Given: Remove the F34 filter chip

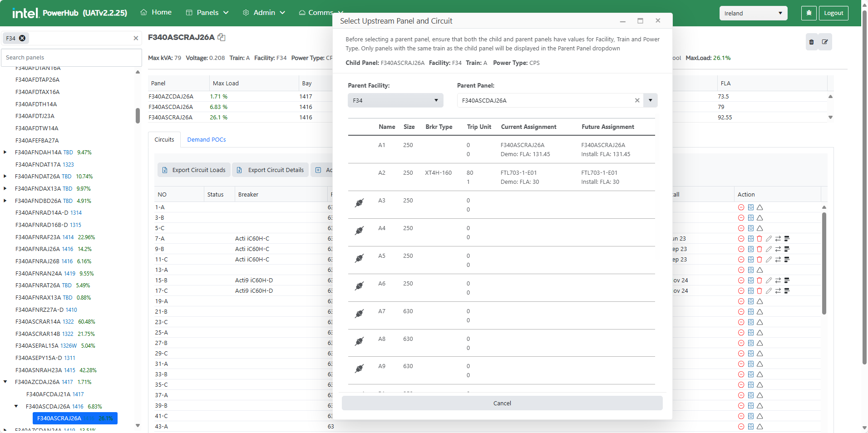Looking at the screenshot, I should pos(22,39).
